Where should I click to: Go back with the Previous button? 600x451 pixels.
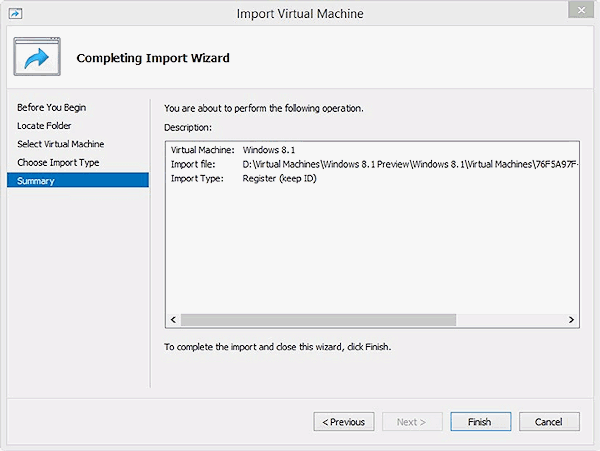(344, 422)
